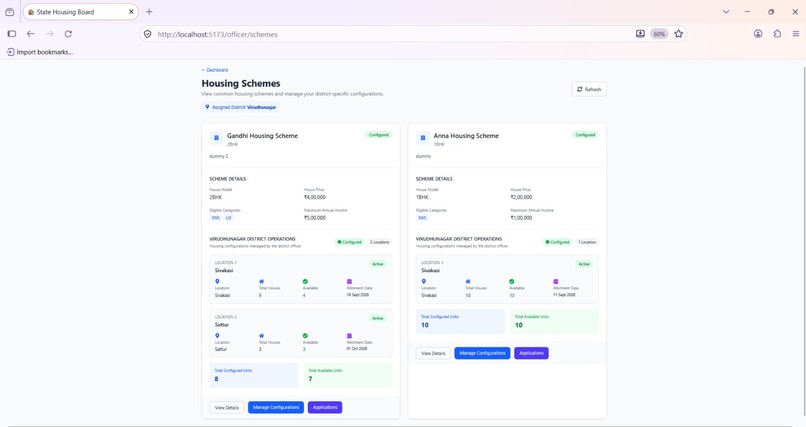Go back with browser back arrow
The width and height of the screenshot is (806, 427).
click(x=31, y=34)
